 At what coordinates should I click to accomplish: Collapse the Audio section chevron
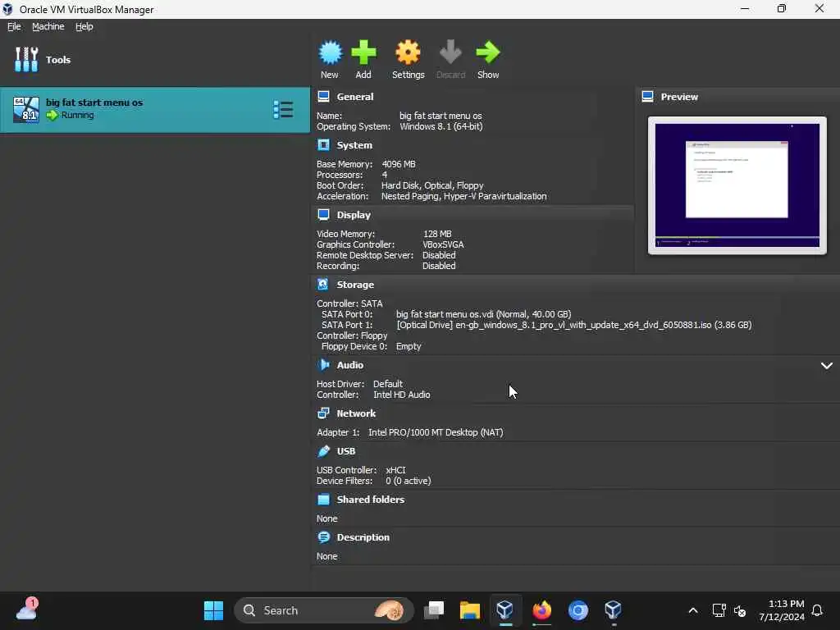pyautogui.click(x=827, y=365)
